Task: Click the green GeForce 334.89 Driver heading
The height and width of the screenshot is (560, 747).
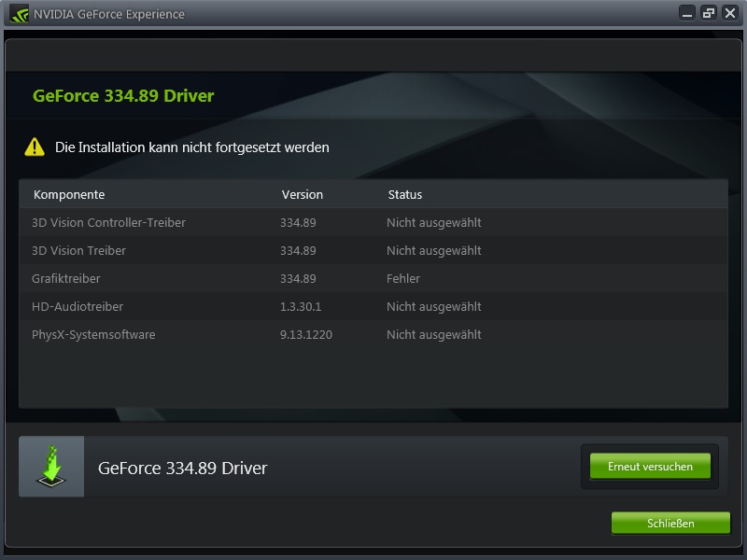Action: coord(123,96)
